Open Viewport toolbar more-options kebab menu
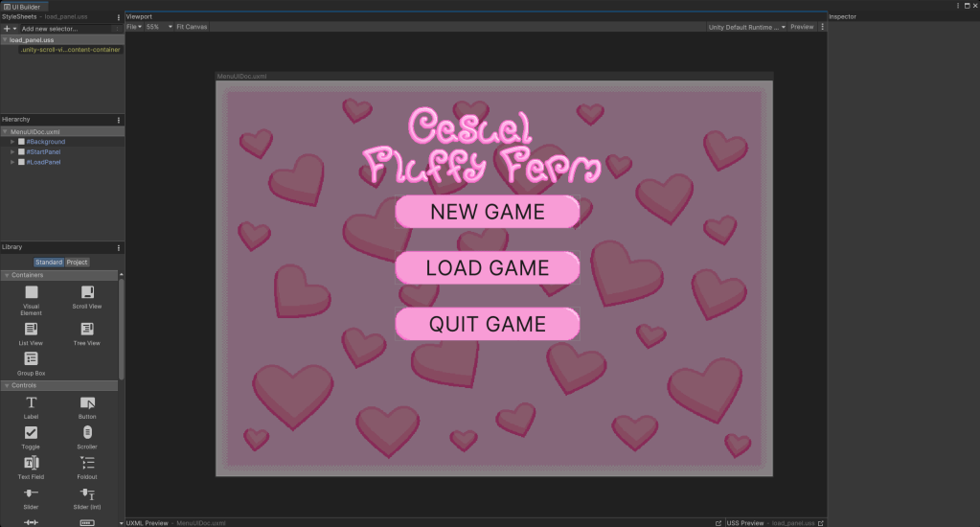The image size is (980, 527). click(823, 27)
